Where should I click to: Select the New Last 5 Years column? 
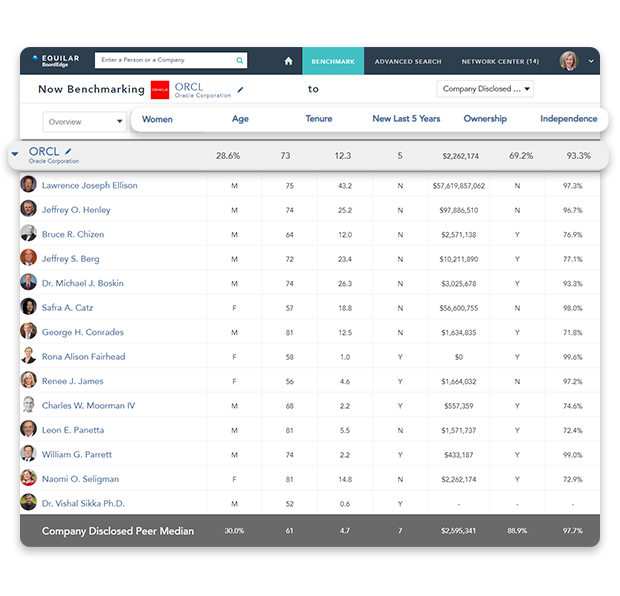406,119
